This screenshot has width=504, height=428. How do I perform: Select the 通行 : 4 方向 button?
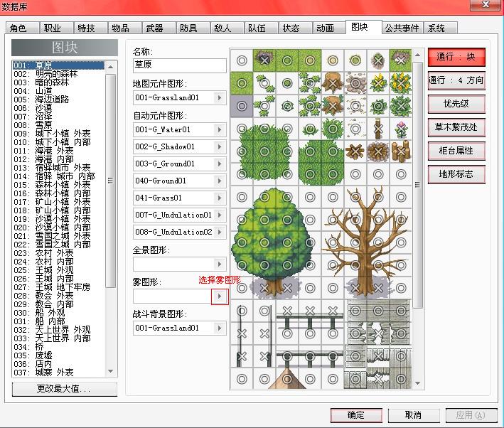coord(456,80)
